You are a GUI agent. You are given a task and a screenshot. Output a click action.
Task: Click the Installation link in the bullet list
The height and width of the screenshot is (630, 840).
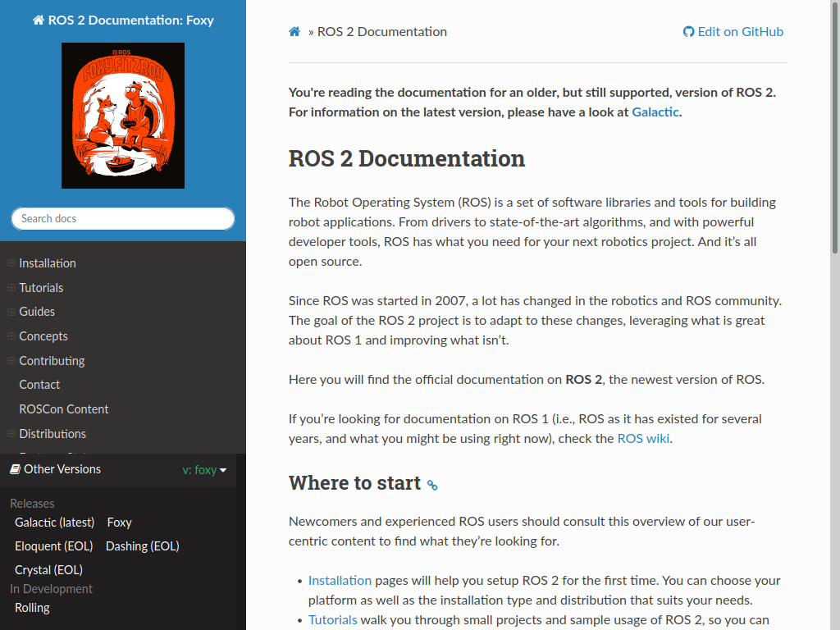tap(340, 581)
